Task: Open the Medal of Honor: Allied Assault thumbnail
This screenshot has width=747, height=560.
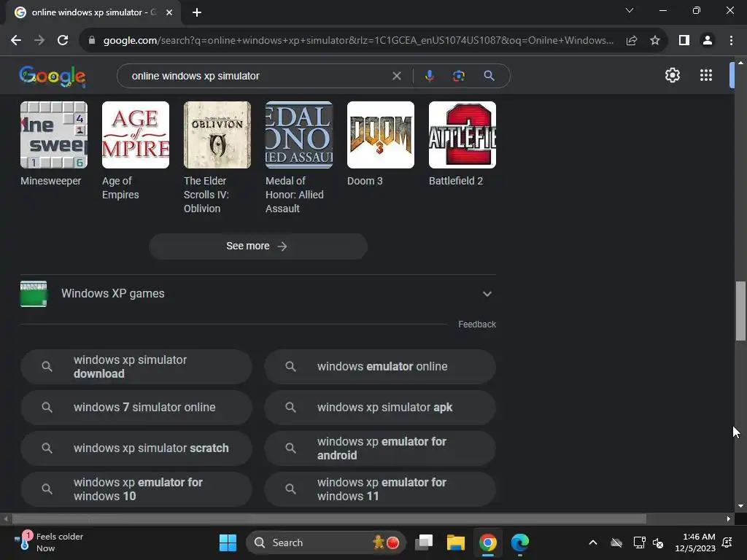Action: [298, 135]
